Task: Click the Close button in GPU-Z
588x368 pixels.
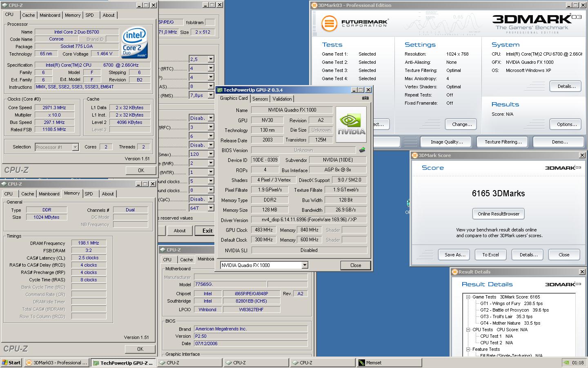Action: (356, 265)
